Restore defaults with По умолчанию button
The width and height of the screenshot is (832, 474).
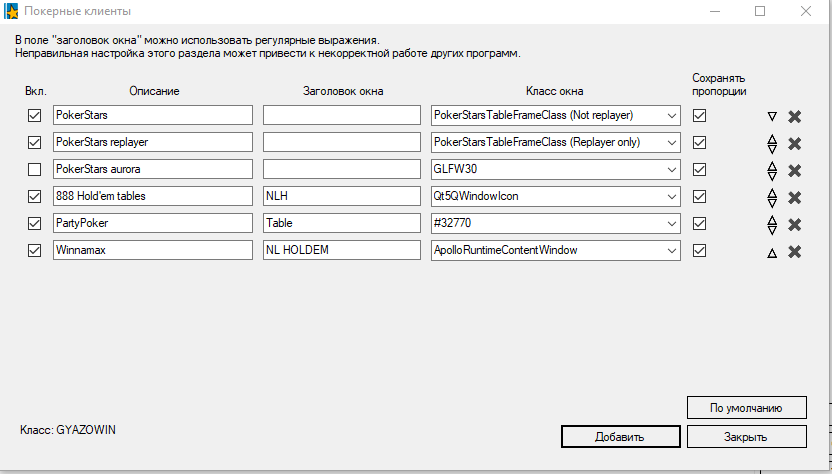point(747,408)
